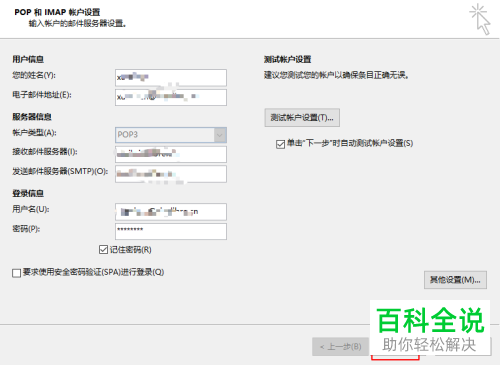Click the 建议您测试您的帐户 description text
500x365 pixels.
click(336, 75)
